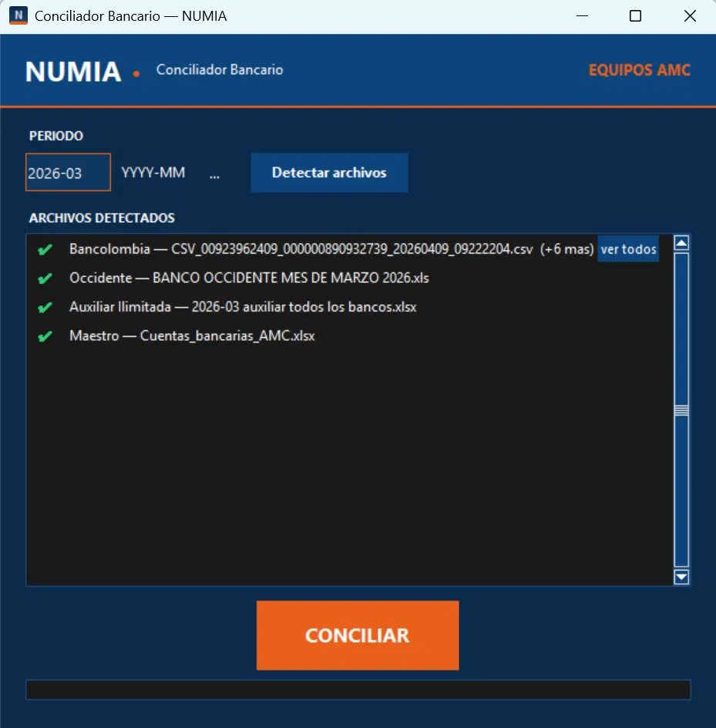Click the scrollbar up arrow in file list
The height and width of the screenshot is (728, 716).
point(681,243)
